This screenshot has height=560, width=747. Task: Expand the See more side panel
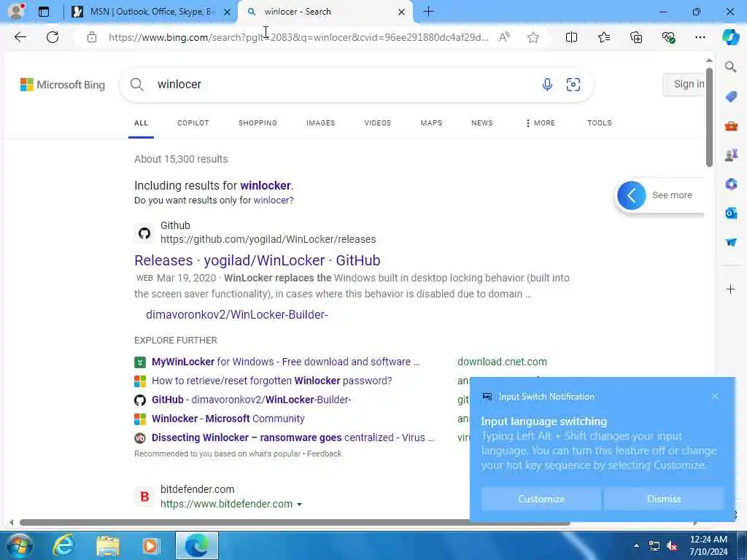(659, 195)
